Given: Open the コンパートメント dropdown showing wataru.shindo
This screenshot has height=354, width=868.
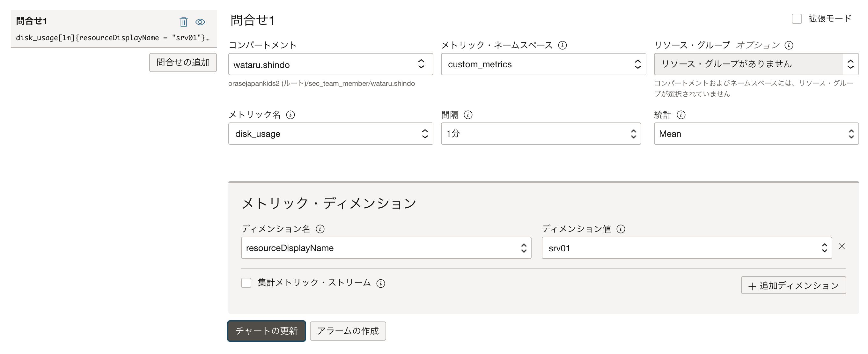Looking at the screenshot, I should pyautogui.click(x=330, y=64).
